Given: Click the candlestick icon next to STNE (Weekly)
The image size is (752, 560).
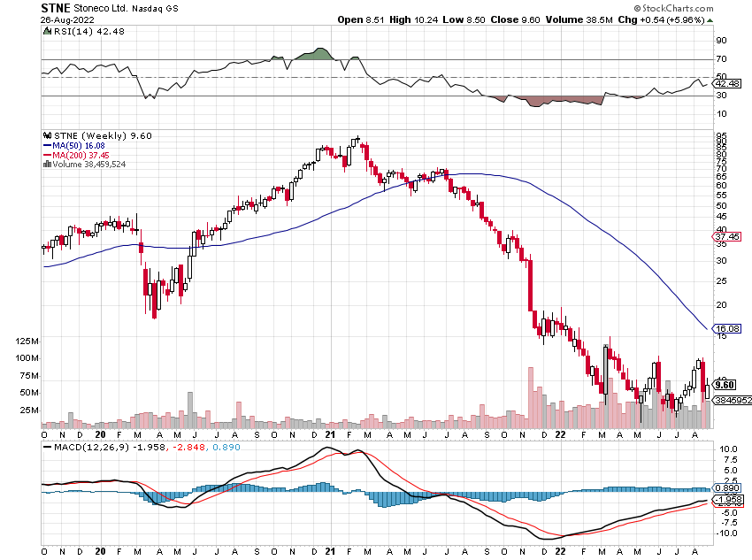Looking at the screenshot, I should (48, 135).
